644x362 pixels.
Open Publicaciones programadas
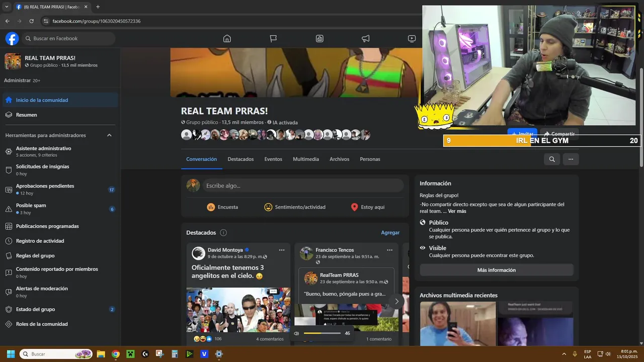click(59, 226)
